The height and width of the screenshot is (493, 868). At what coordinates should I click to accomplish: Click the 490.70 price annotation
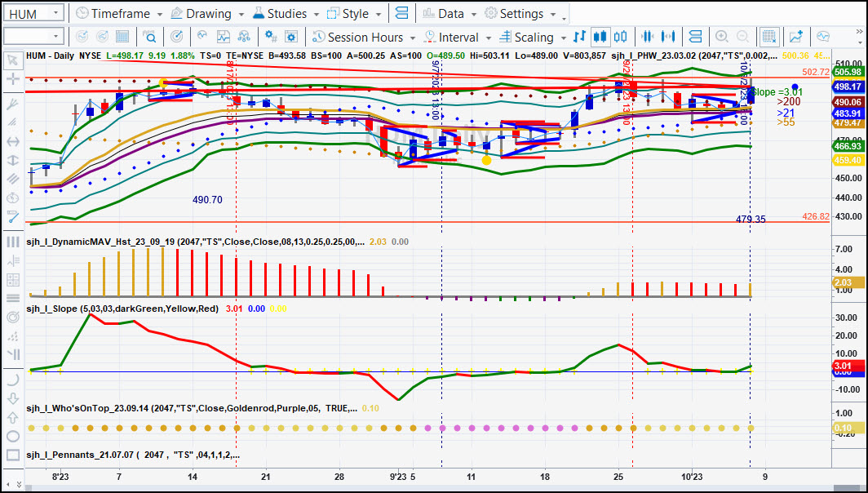[207, 199]
